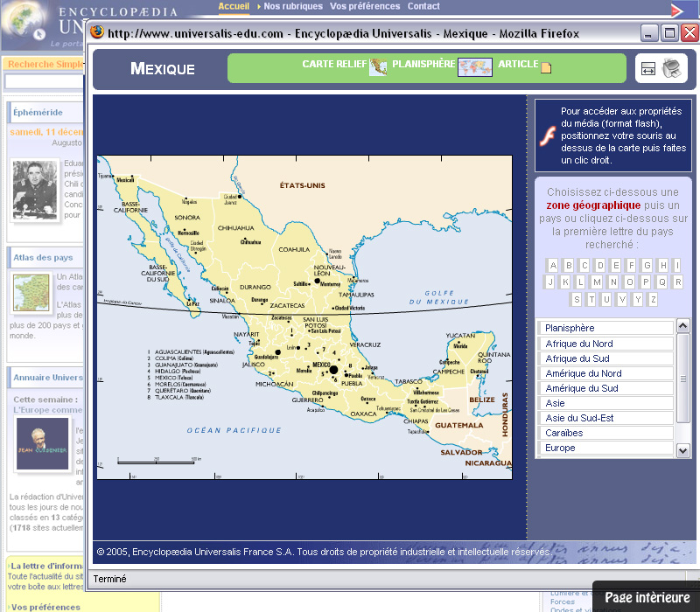This screenshot has width=700, height=612.
Task: Select letter R in country index
Action: click(x=678, y=282)
